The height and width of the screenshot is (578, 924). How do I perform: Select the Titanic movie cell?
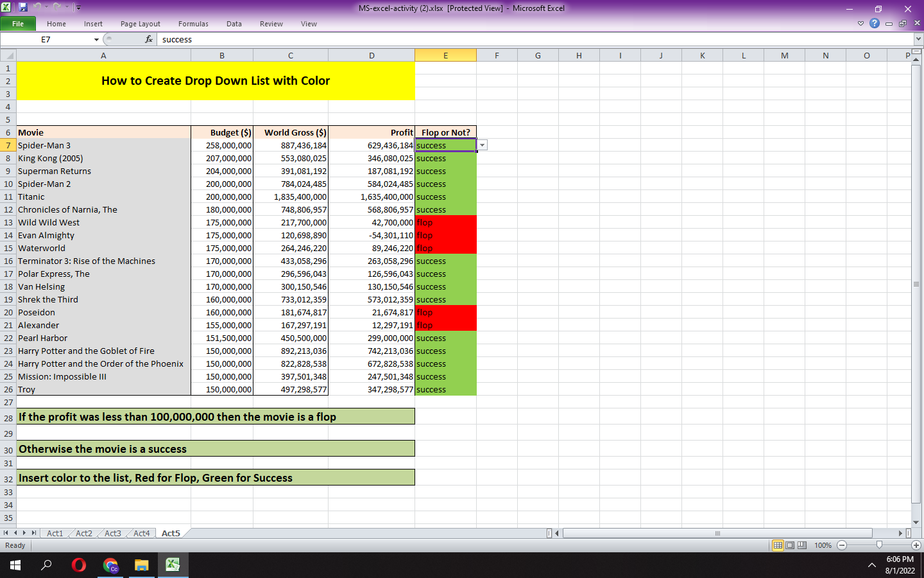click(x=103, y=197)
